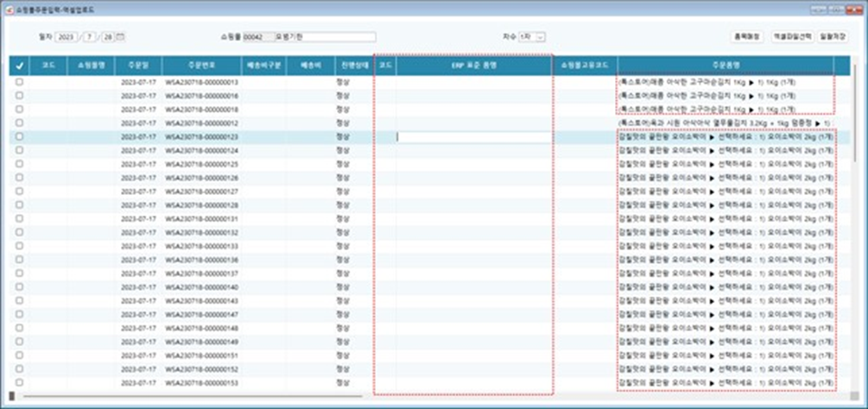Viewport: 868px width, 409px height.
Task: Check the row for order WSA230718-000000012
Action: pos(19,123)
